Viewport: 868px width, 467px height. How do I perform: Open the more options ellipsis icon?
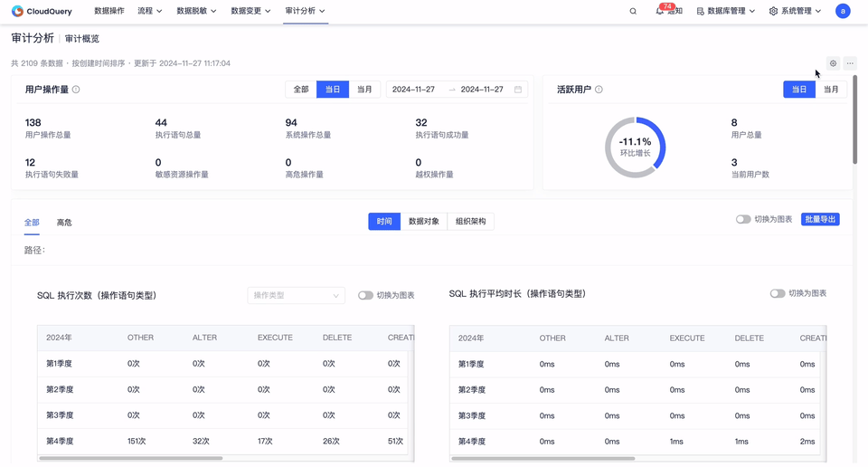coord(850,63)
